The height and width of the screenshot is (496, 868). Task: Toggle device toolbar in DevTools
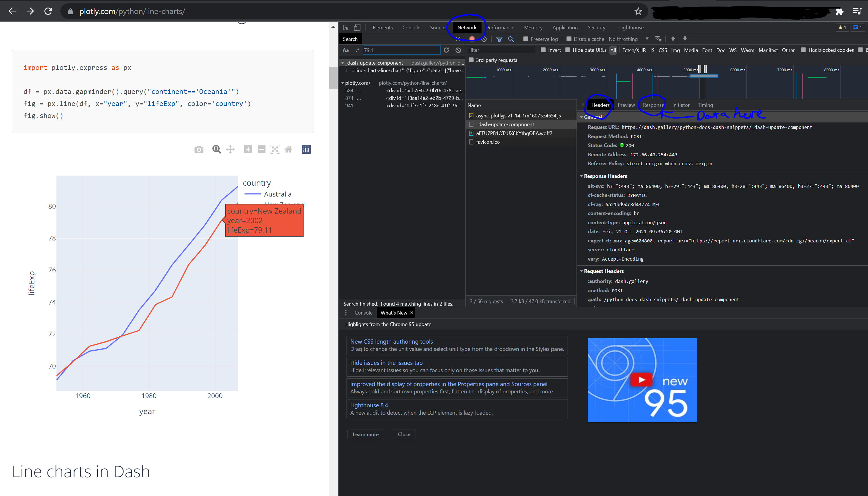(x=357, y=28)
